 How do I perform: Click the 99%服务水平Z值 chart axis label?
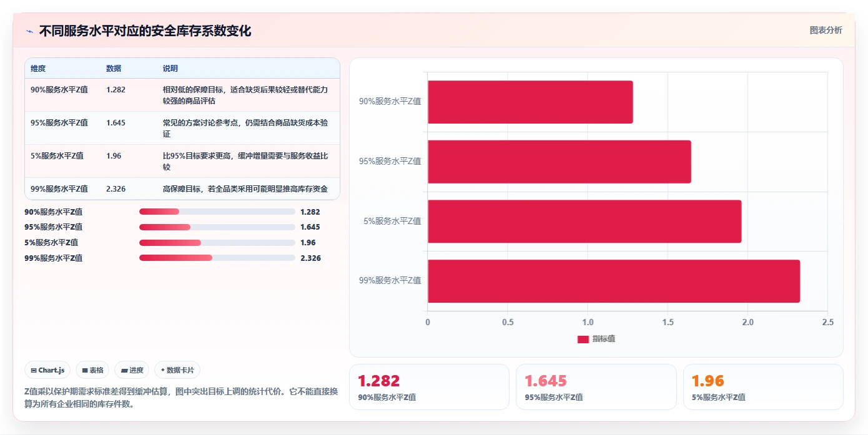click(390, 281)
